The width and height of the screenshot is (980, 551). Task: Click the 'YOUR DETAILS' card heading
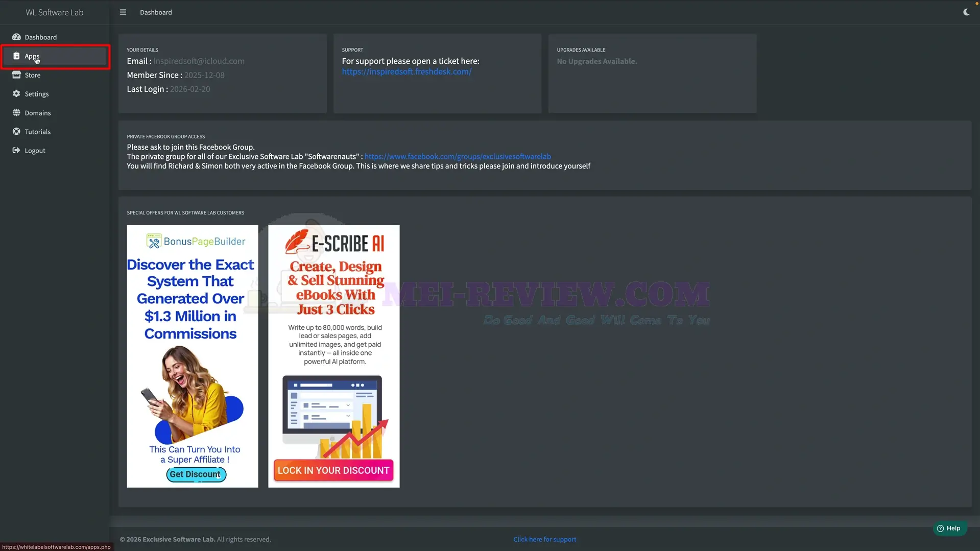(142, 50)
